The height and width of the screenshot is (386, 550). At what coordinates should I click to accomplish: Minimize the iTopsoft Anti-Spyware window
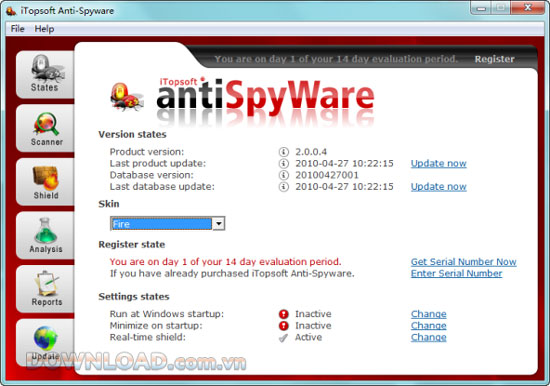481,8
